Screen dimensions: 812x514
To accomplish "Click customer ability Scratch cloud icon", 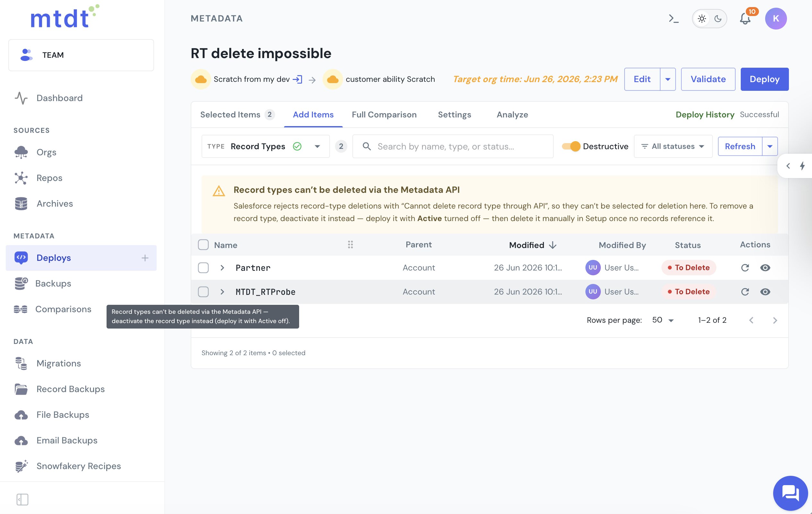I will (333, 79).
